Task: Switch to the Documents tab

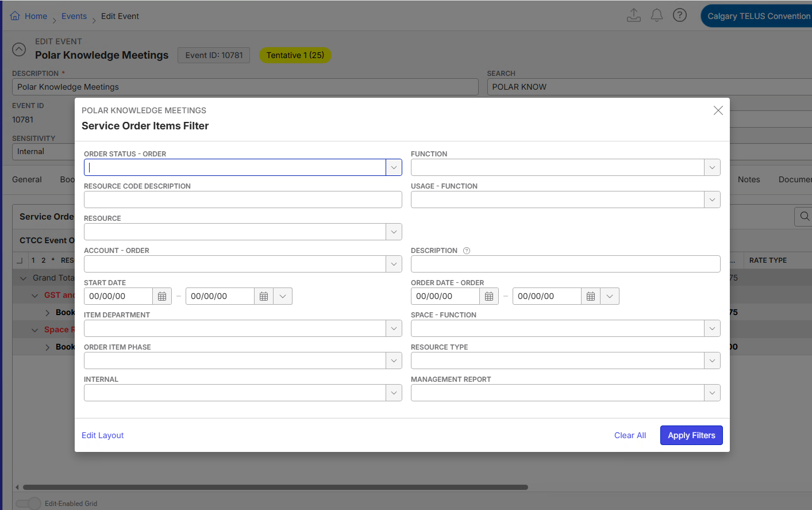Action: [795, 179]
